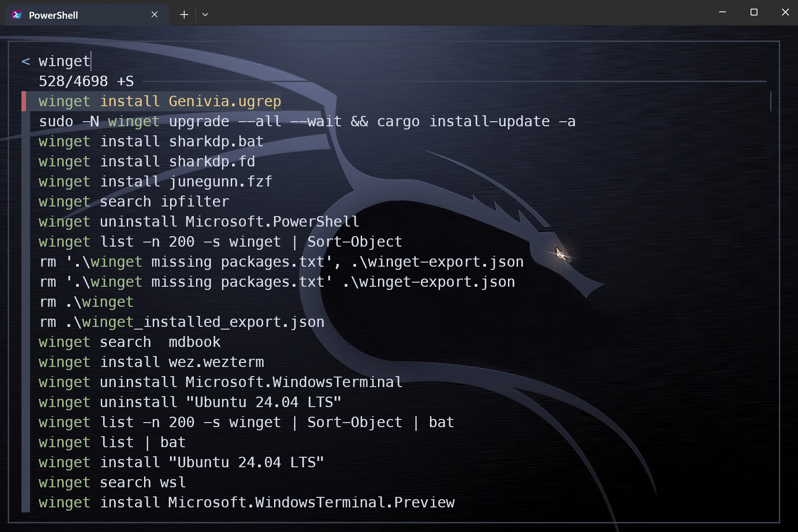Select rm entry with comma before winget-export.json
The image size is (798, 532).
tap(281, 262)
